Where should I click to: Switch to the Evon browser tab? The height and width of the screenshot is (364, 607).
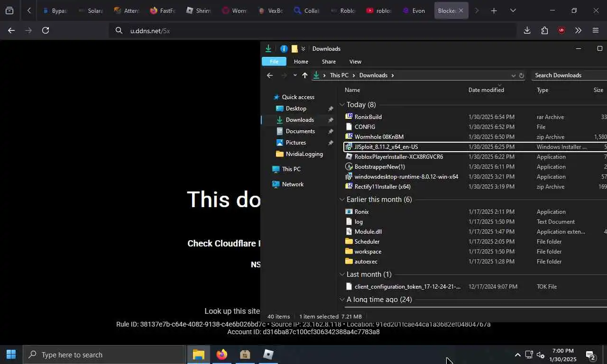pyautogui.click(x=414, y=10)
